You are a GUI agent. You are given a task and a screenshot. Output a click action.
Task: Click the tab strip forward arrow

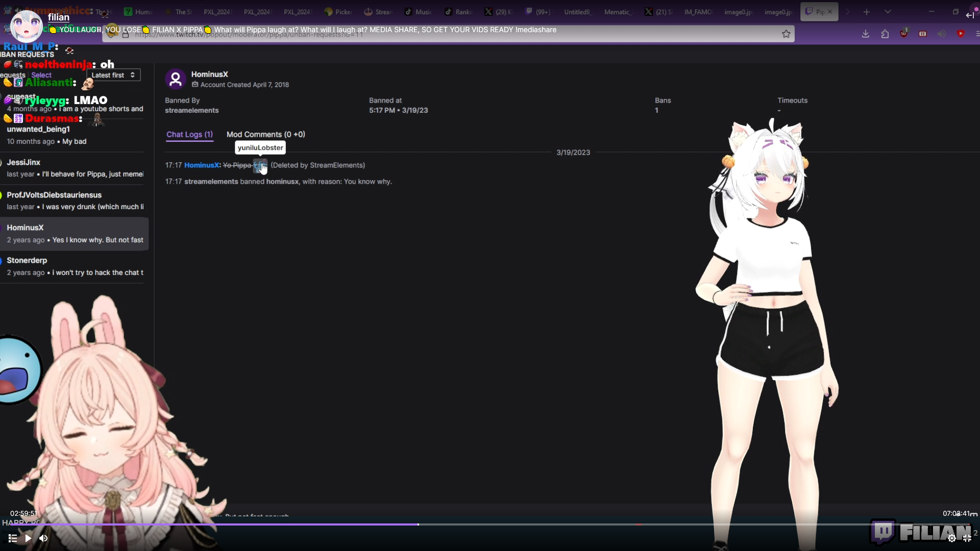[x=848, y=12]
